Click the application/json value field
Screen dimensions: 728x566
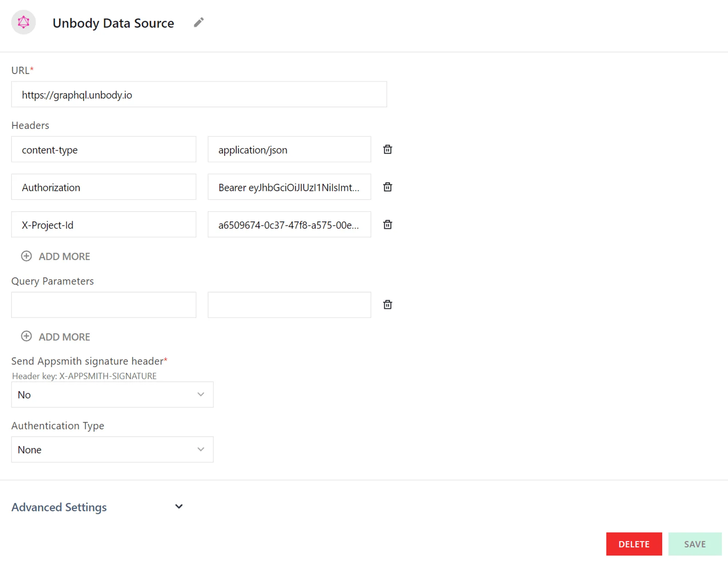(x=289, y=149)
